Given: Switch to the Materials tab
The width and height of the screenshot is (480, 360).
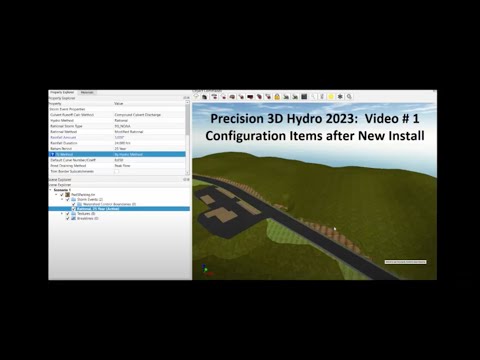Looking at the screenshot, I should [87, 92].
